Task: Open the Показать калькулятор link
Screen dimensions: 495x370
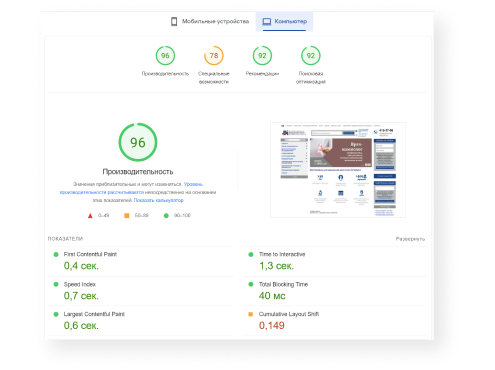Action: pos(159,200)
